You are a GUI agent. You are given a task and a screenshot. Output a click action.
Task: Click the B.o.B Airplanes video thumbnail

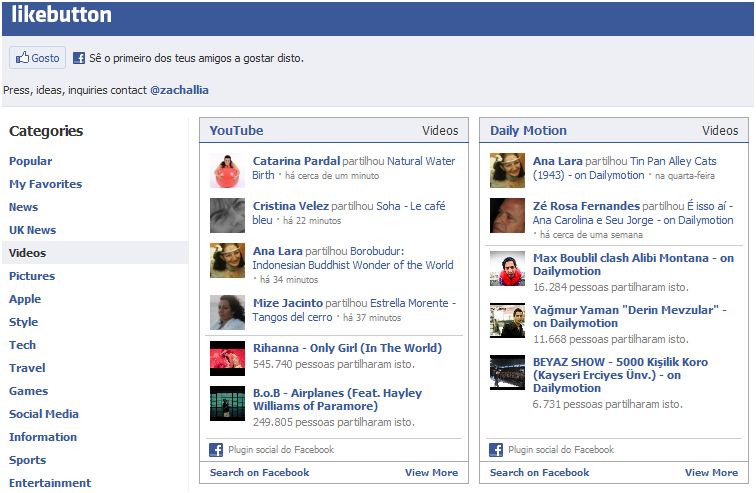228,403
